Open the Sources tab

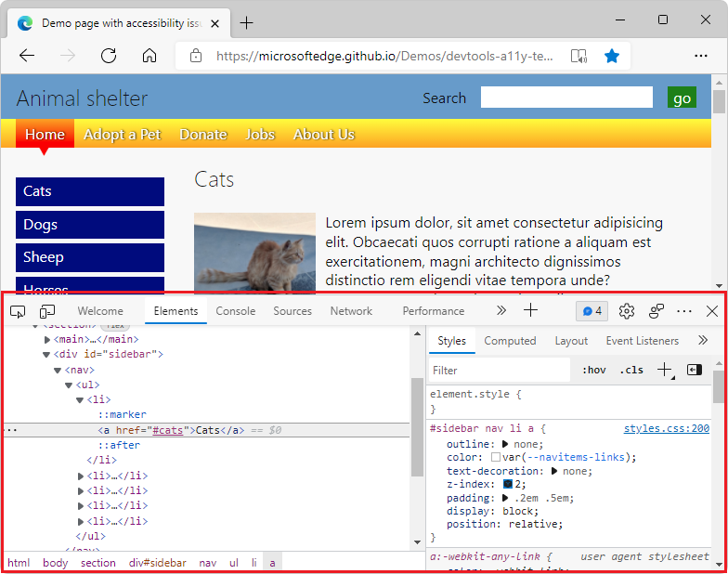(292, 311)
